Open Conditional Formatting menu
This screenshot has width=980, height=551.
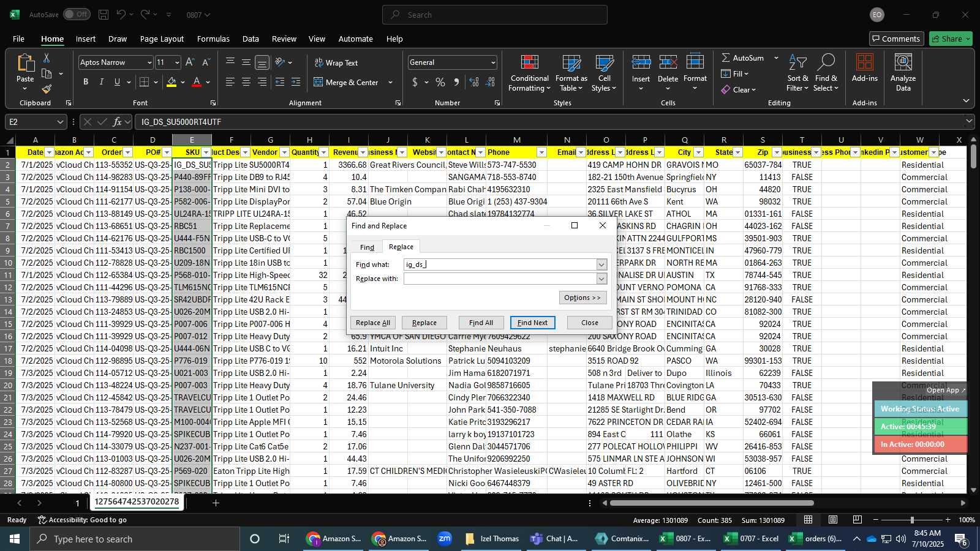[x=529, y=73]
